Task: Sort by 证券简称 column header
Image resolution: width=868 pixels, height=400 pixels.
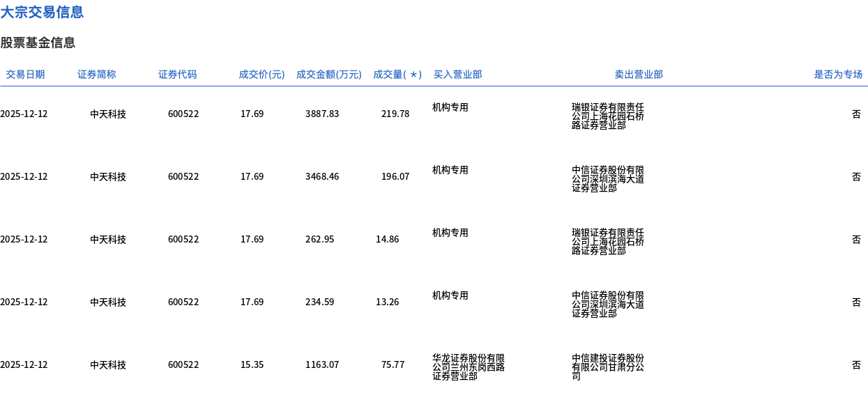Action: click(97, 75)
